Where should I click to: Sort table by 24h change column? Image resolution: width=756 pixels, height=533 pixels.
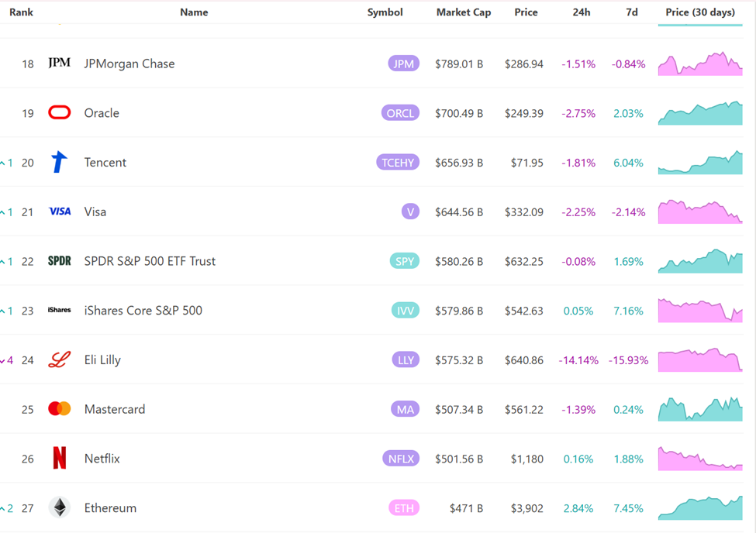[581, 12]
